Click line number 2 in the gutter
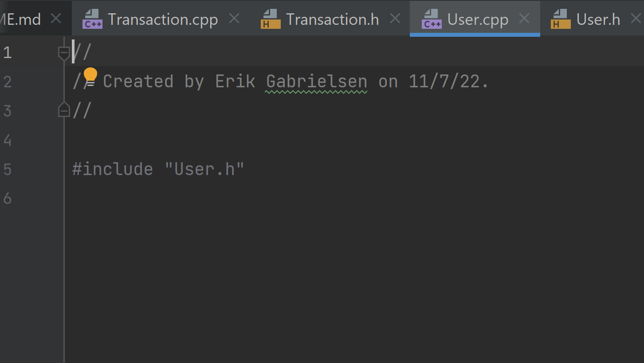 pos(7,81)
